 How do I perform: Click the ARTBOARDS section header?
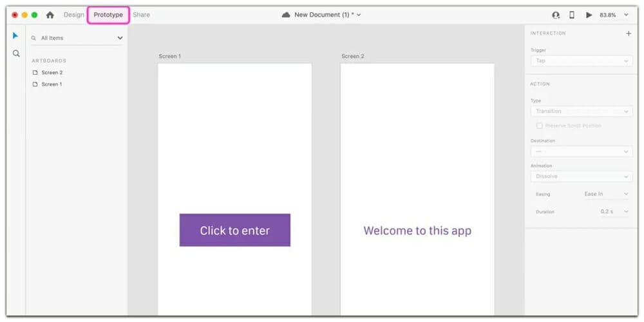49,61
